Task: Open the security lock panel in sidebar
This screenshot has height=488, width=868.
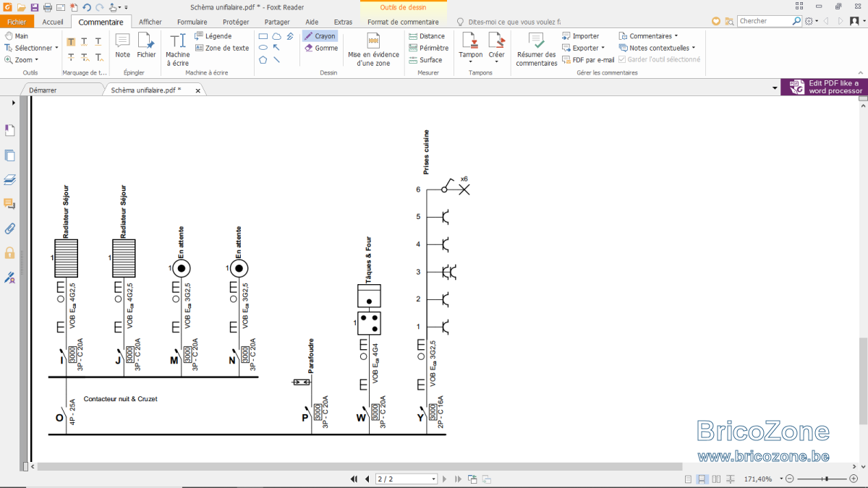Action: pyautogui.click(x=10, y=253)
